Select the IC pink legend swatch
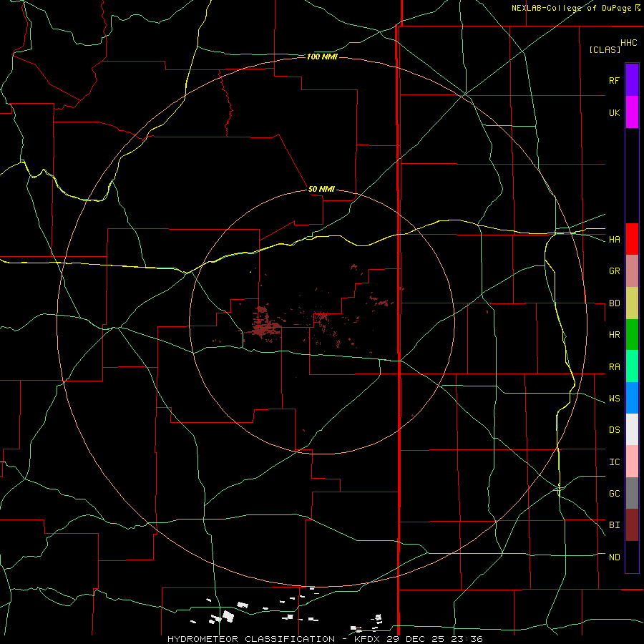Screen dimensions: 644x644 pos(632,462)
